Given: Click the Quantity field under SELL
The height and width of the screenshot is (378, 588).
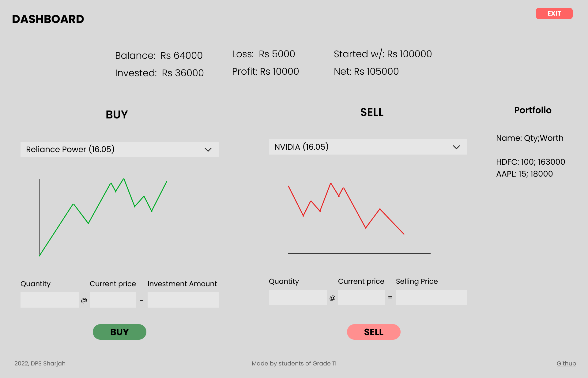Looking at the screenshot, I should pos(298,297).
